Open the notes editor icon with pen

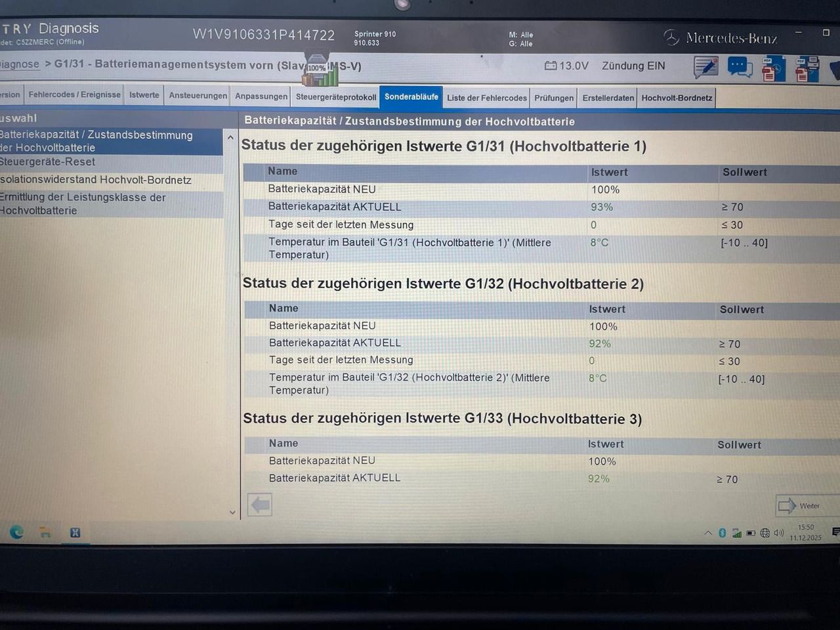pyautogui.click(x=706, y=67)
